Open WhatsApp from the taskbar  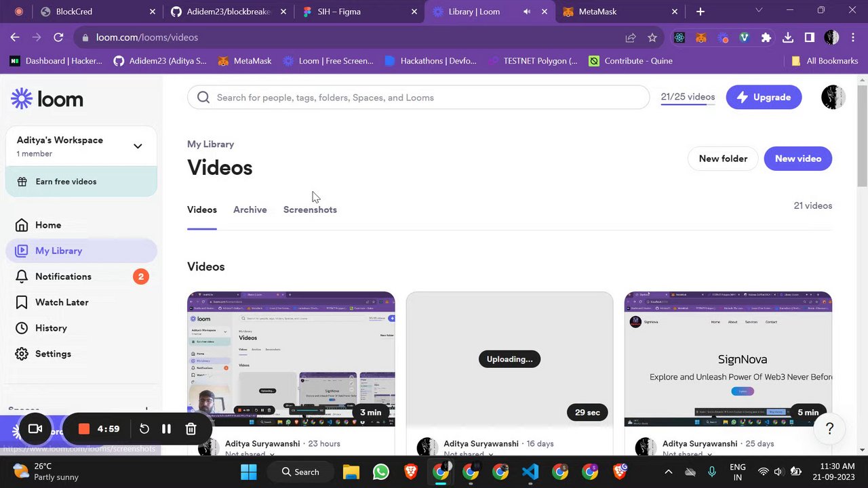point(380,472)
